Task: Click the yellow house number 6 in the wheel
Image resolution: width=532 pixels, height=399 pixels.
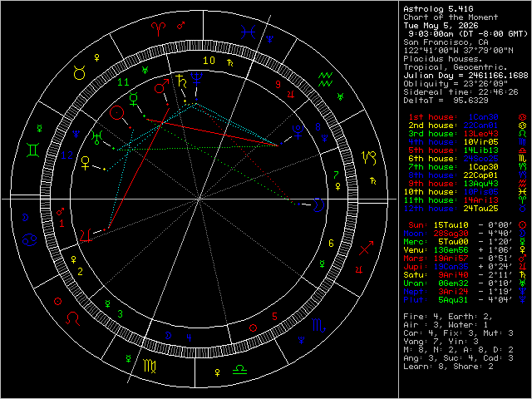Action: coord(331,244)
